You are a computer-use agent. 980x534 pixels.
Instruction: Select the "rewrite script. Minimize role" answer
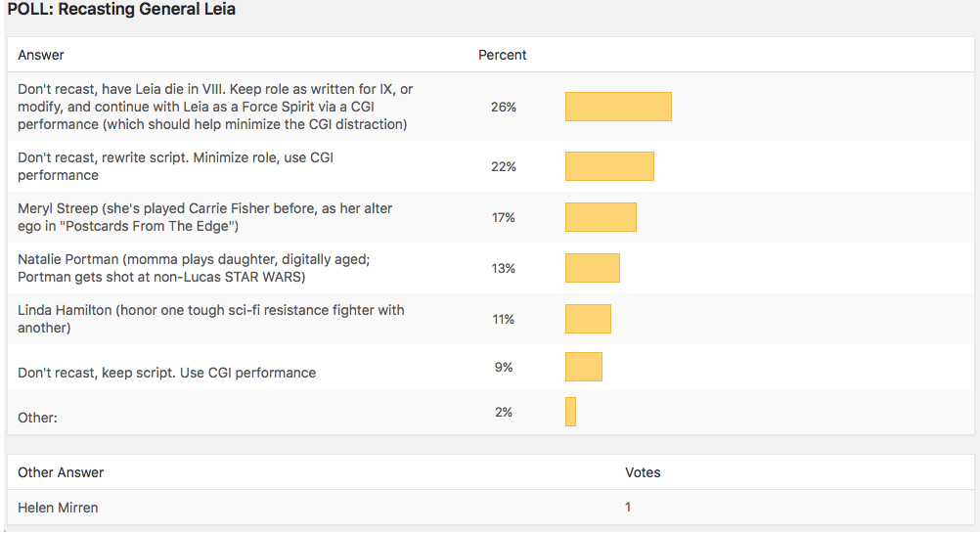point(176,166)
